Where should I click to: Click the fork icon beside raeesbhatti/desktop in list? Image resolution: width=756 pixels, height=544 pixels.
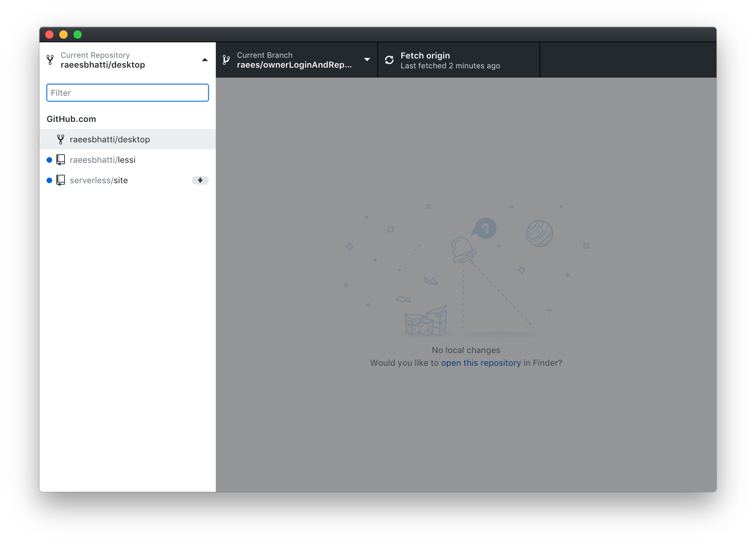coord(60,139)
